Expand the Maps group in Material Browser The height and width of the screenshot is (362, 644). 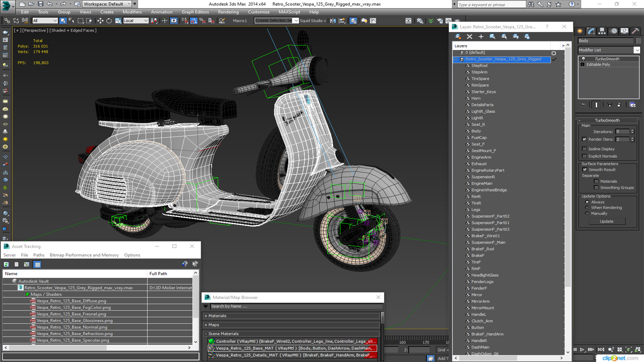coord(206,325)
